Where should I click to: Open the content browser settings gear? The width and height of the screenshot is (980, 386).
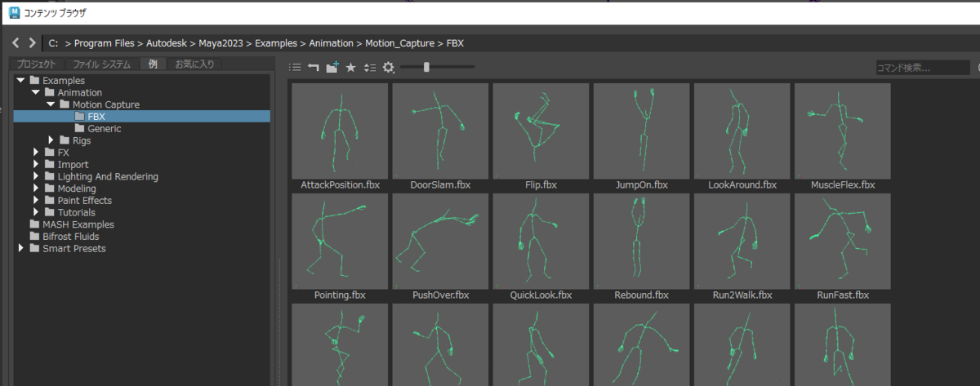(388, 68)
